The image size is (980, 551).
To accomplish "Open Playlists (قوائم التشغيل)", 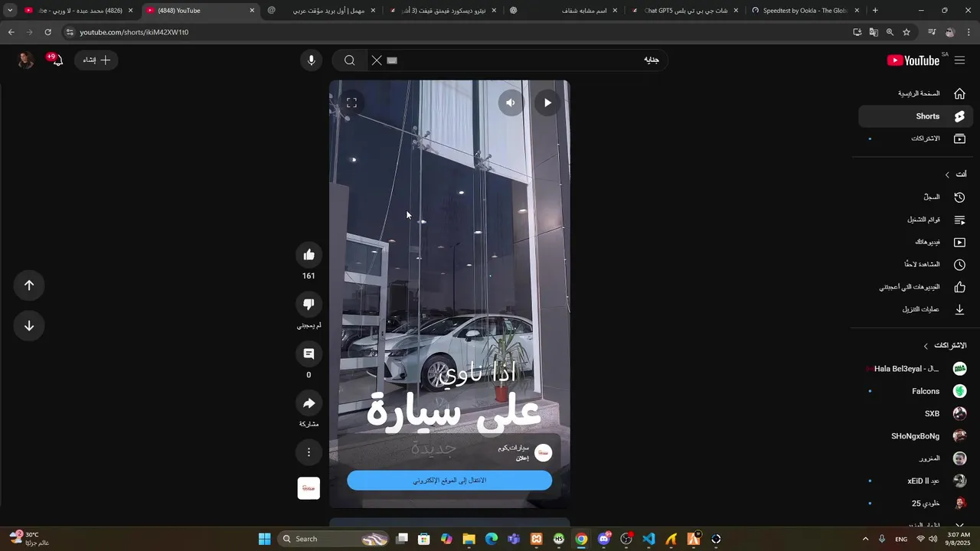I will click(916, 220).
